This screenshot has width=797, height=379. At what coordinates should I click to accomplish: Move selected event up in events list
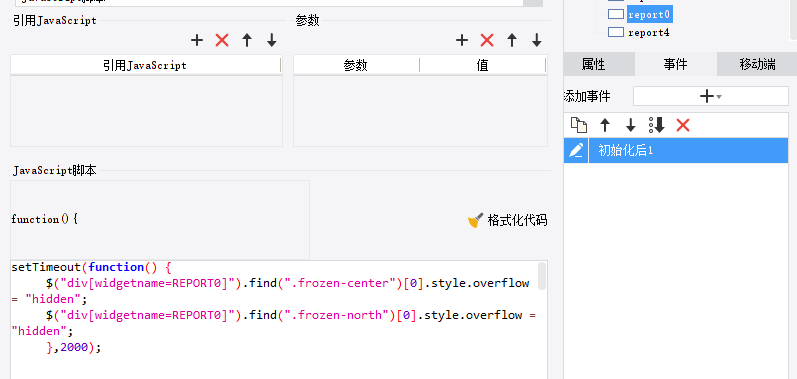click(x=605, y=124)
